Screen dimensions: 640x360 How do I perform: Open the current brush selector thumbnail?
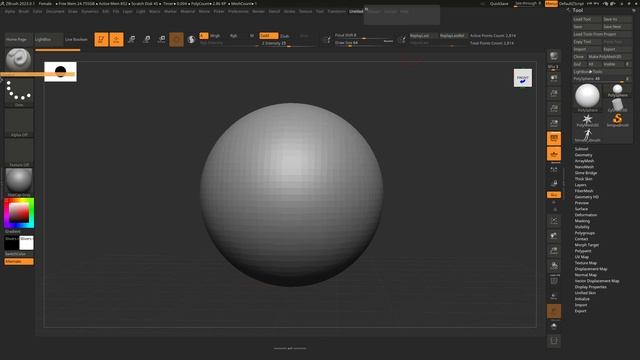tap(19, 60)
